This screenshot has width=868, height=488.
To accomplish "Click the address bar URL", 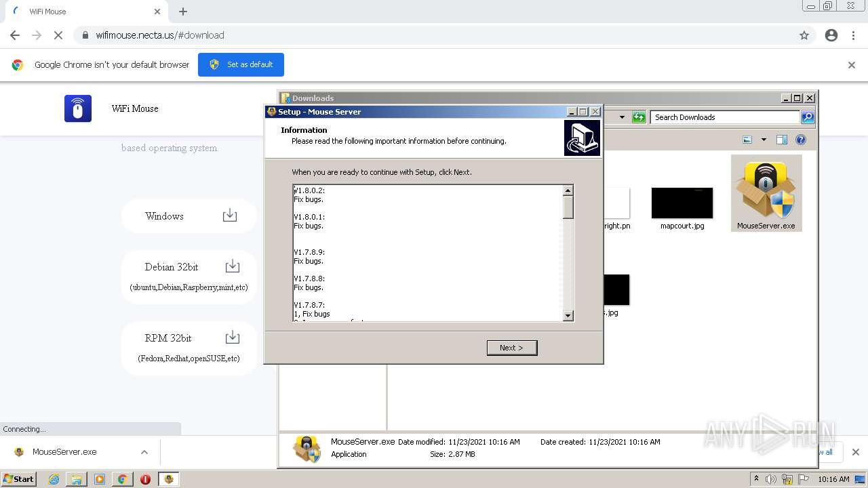I will coord(160,35).
